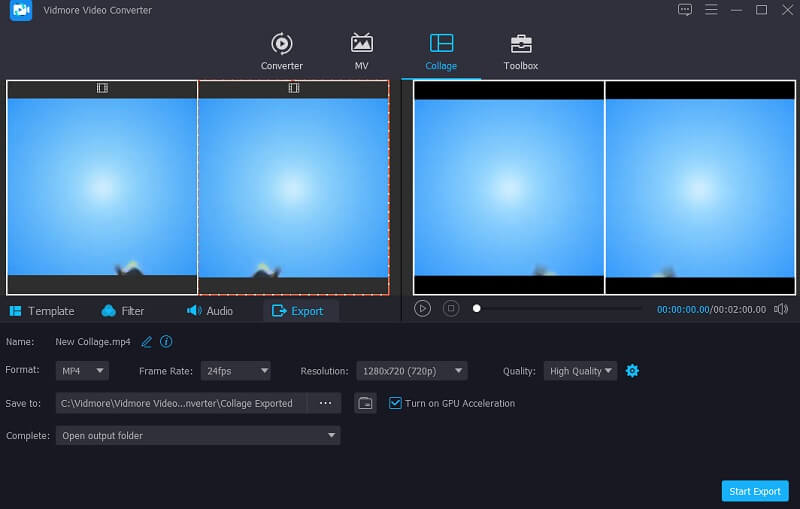Click the playback progress slider handle
Viewport: 800px width, 509px height.
[477, 309]
